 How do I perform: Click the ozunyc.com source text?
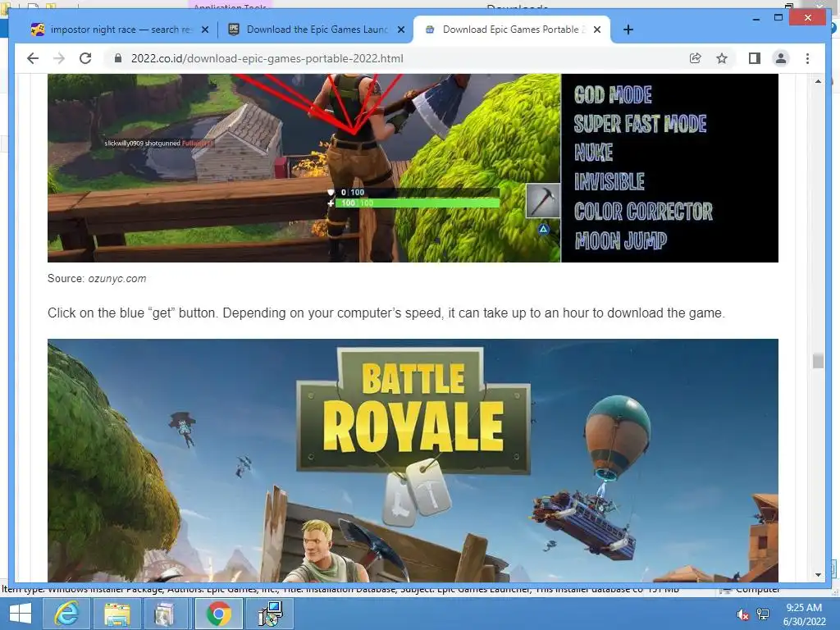[x=116, y=279]
